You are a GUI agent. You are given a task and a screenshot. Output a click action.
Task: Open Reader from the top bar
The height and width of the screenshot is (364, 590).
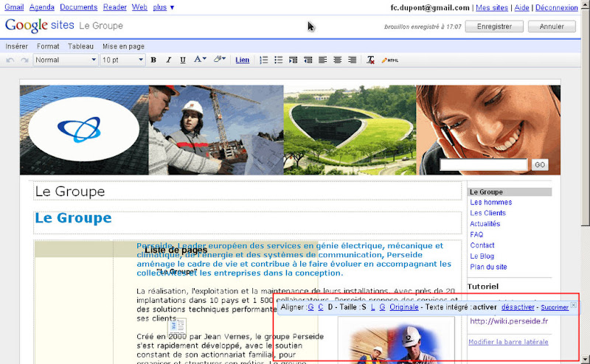pyautogui.click(x=115, y=7)
